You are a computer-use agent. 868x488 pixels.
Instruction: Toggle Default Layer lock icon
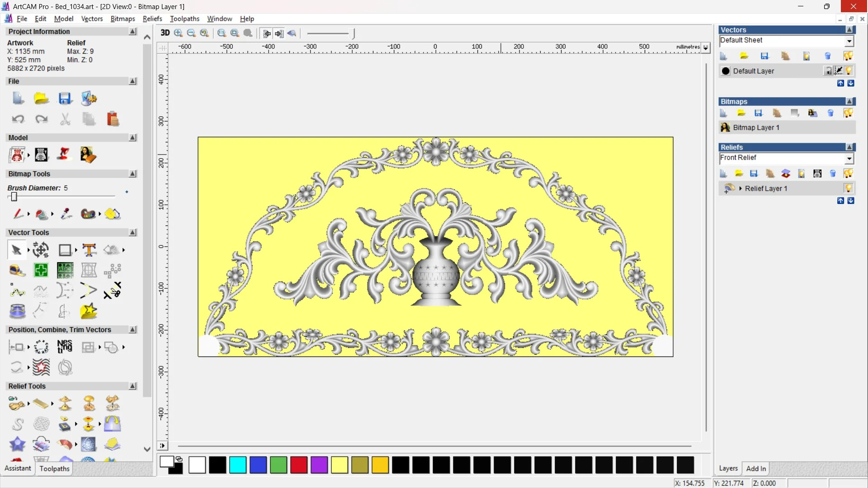[828, 71]
